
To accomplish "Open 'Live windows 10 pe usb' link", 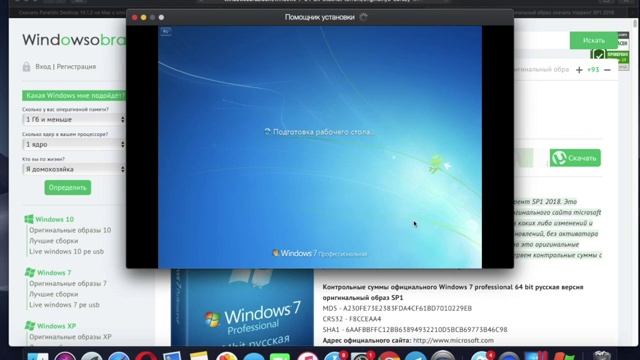I will pyautogui.click(x=67, y=251).
